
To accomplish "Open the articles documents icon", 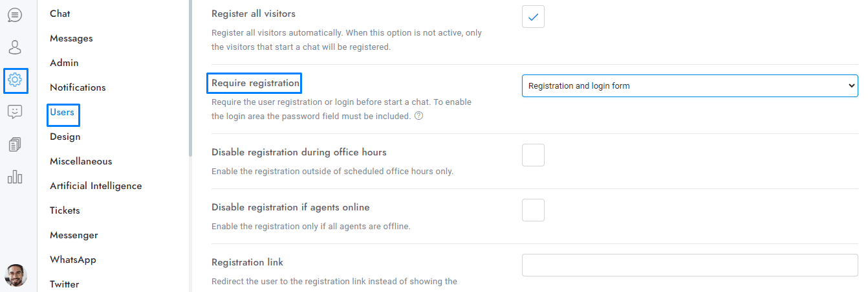I will tap(15, 144).
